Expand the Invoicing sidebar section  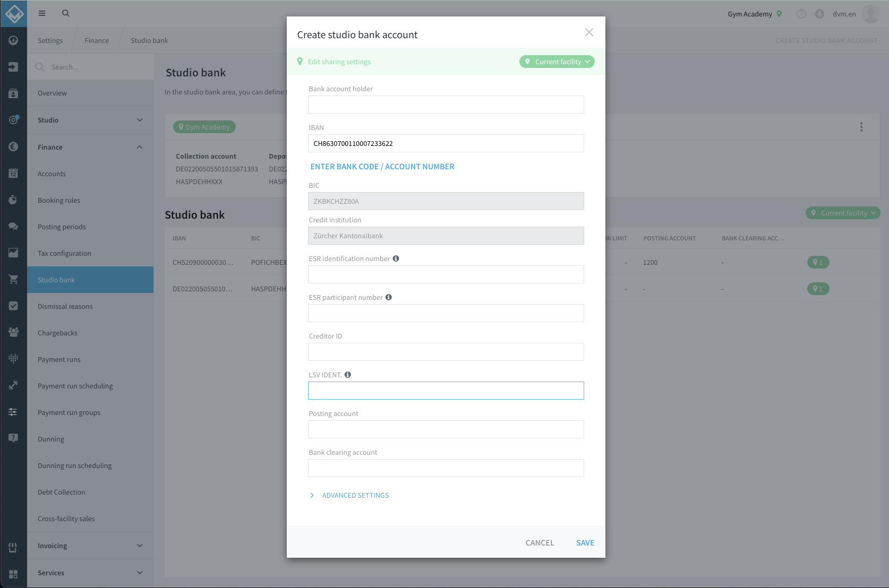pyautogui.click(x=90, y=546)
